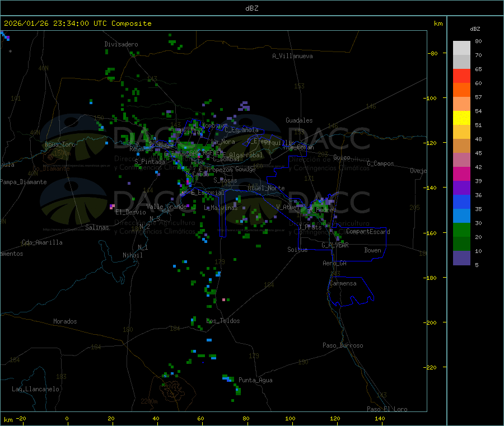Click the light orange 54 dBZ legend band
Viewport: 504px width, 426px height.
[x=461, y=104]
